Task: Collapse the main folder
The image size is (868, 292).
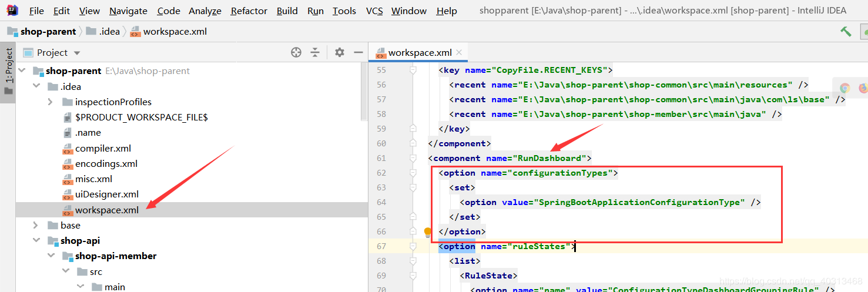Action: [x=80, y=287]
